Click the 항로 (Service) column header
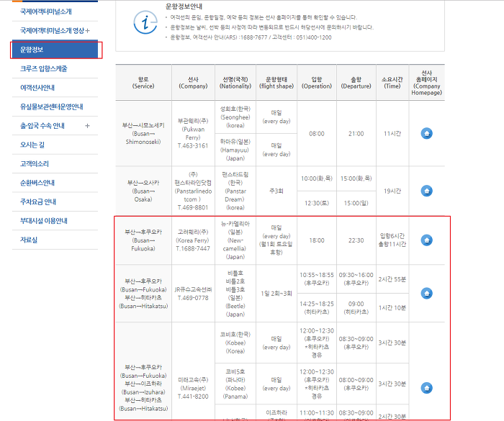The image size is (504, 421). (x=143, y=83)
